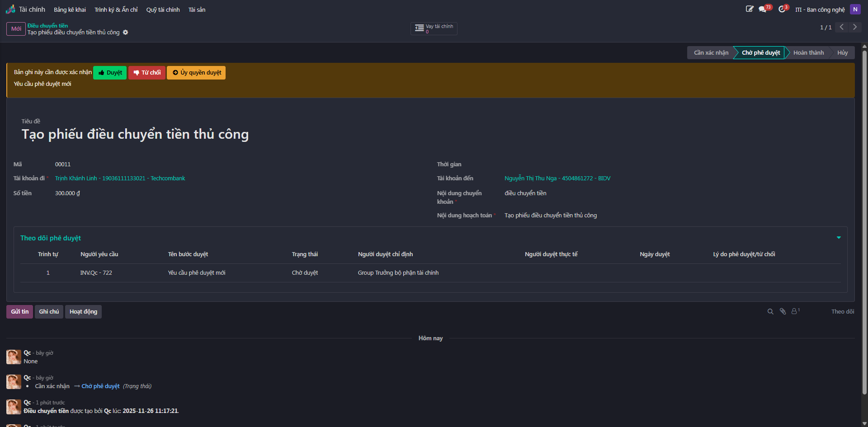Select the Hủy status stage
The image size is (868, 427).
[842, 53]
